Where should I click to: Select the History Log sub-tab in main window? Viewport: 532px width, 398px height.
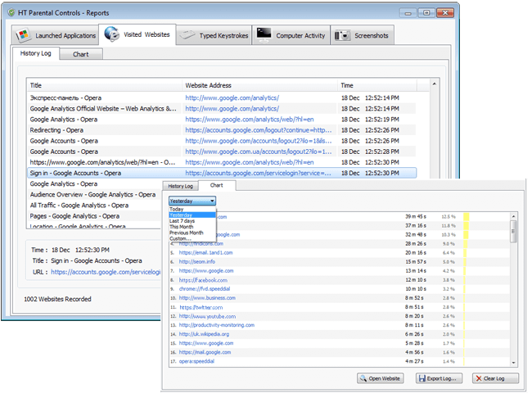click(x=36, y=53)
